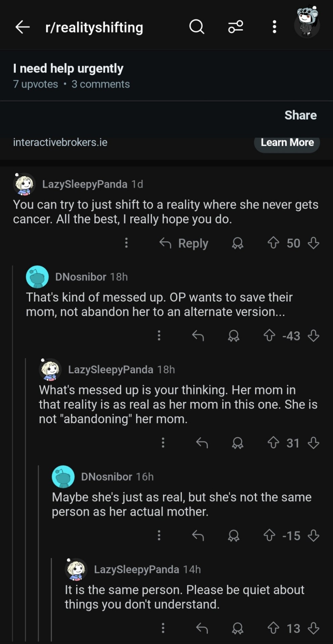
Task: Open the comment sort options icon
Action: [x=236, y=26]
